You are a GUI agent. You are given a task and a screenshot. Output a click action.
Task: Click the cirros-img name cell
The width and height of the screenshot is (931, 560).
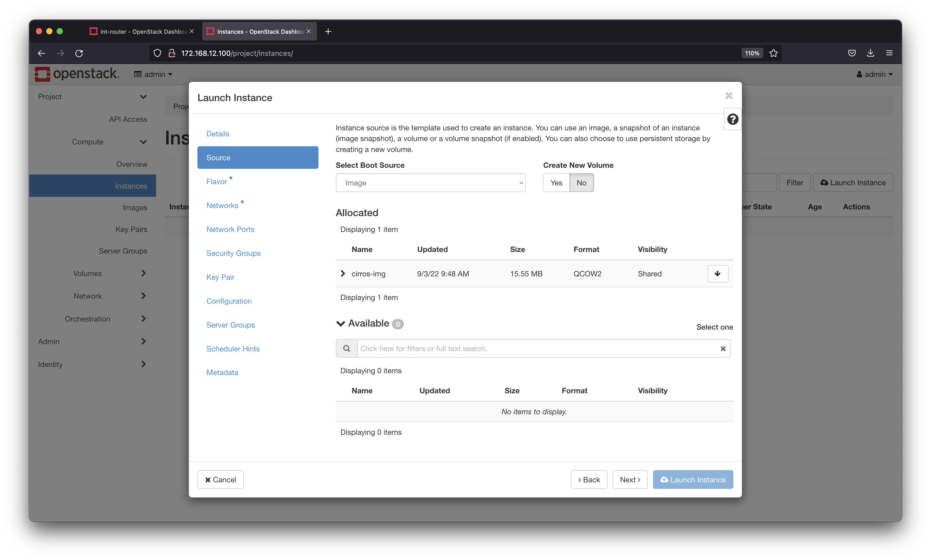coord(368,274)
